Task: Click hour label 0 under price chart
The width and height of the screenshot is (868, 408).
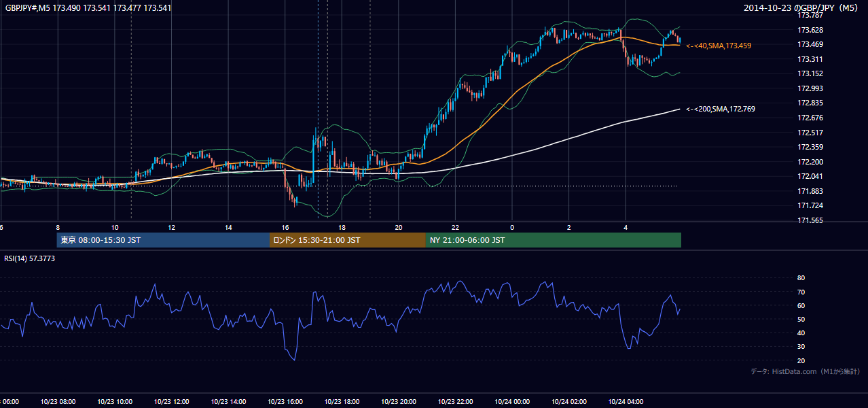Action: click(512, 227)
